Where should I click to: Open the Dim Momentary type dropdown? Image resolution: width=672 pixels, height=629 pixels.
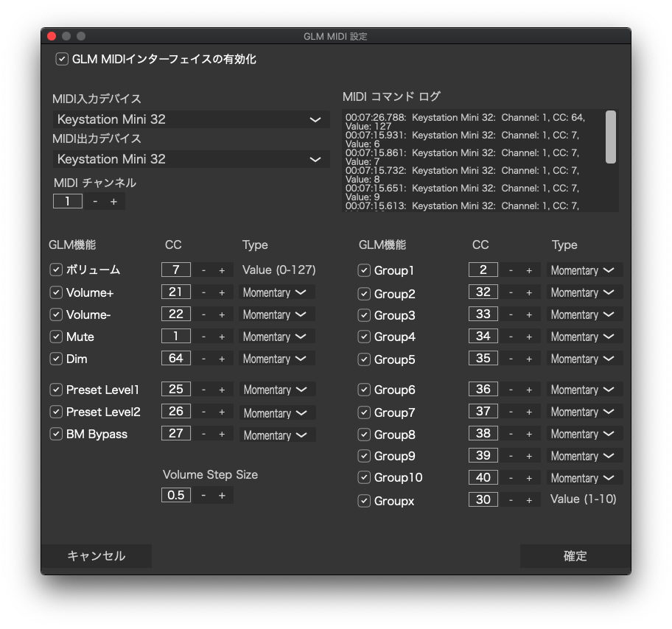[276, 359]
